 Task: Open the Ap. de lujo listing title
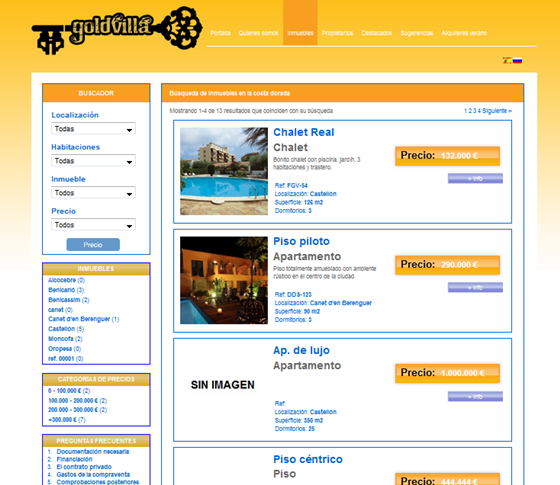point(301,350)
